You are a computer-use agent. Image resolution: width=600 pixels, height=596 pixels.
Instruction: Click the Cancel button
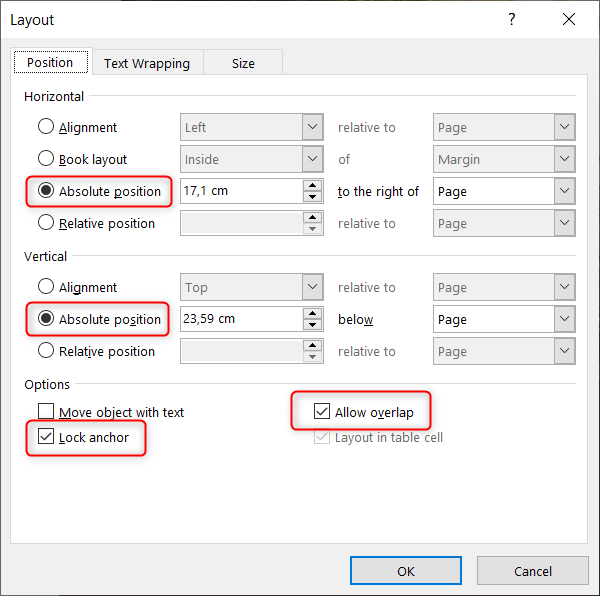point(533,571)
